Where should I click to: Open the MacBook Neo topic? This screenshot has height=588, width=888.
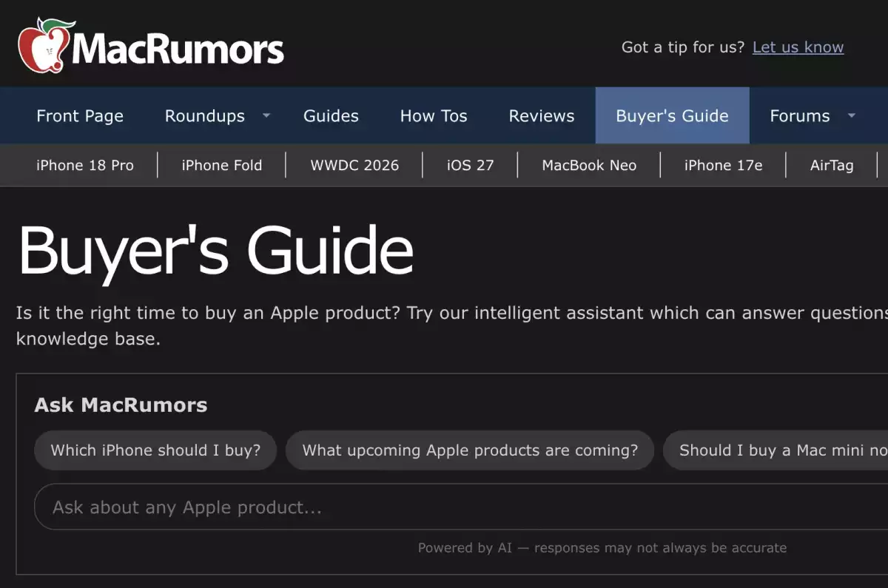click(589, 166)
